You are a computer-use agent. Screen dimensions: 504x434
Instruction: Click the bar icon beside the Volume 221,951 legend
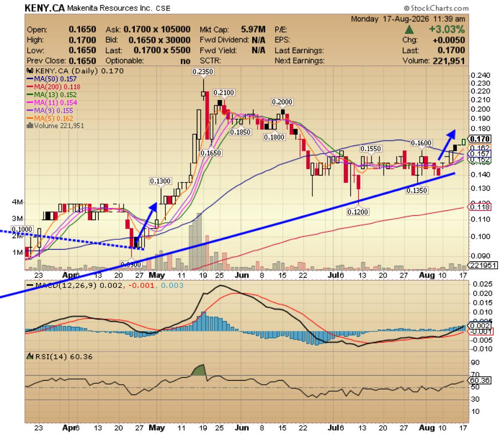click(30, 126)
